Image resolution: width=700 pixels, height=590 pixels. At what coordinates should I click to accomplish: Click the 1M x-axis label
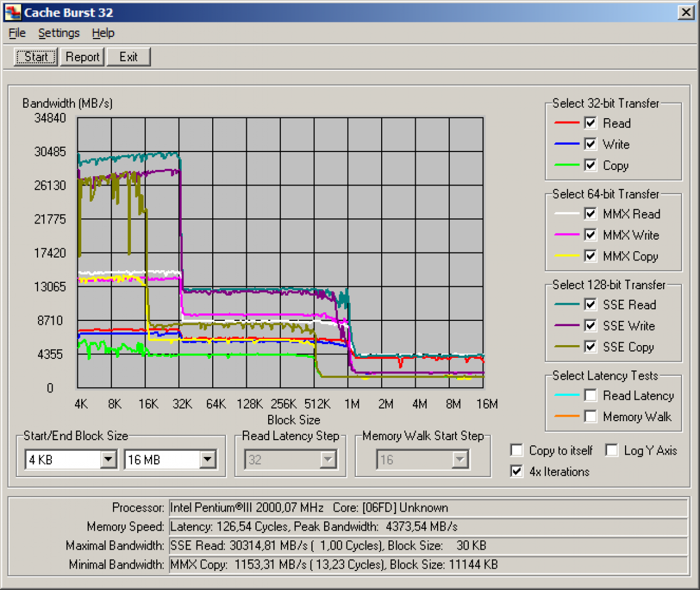352,404
